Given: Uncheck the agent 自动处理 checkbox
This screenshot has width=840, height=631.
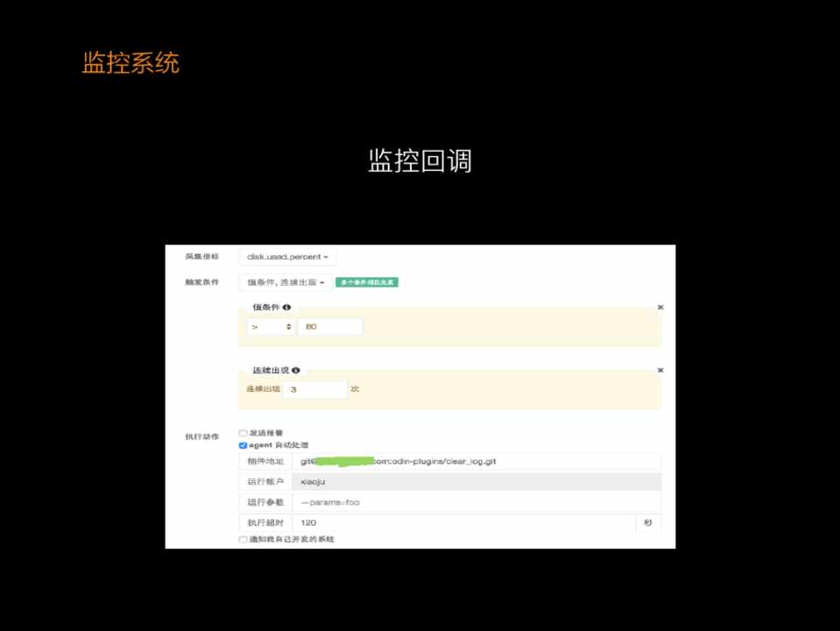Looking at the screenshot, I should (244, 445).
